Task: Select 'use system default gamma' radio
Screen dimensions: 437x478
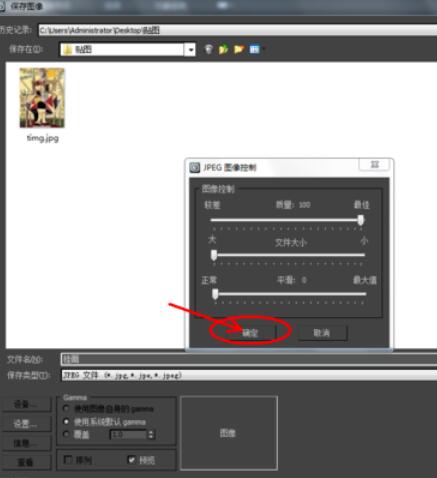Action: tap(66, 422)
